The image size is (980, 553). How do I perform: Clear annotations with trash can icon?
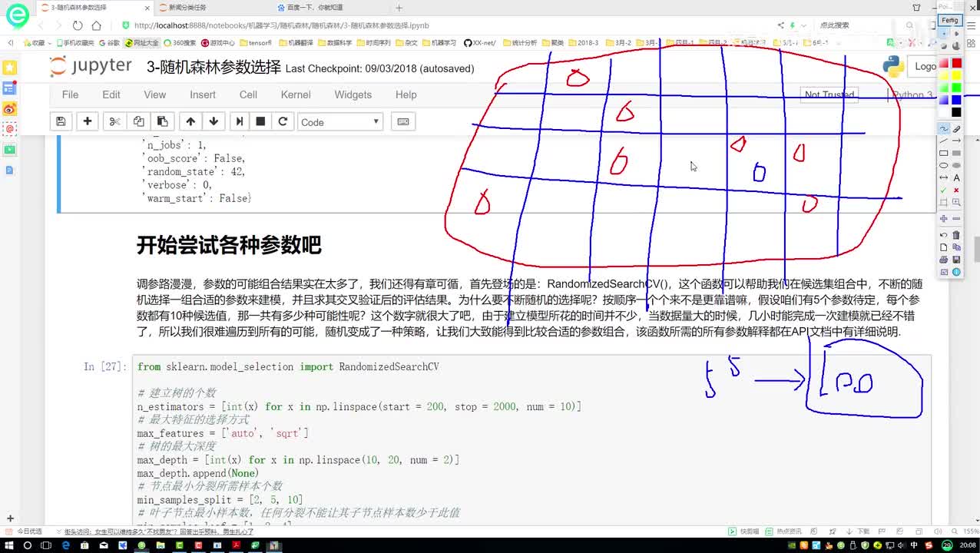pos(956,235)
